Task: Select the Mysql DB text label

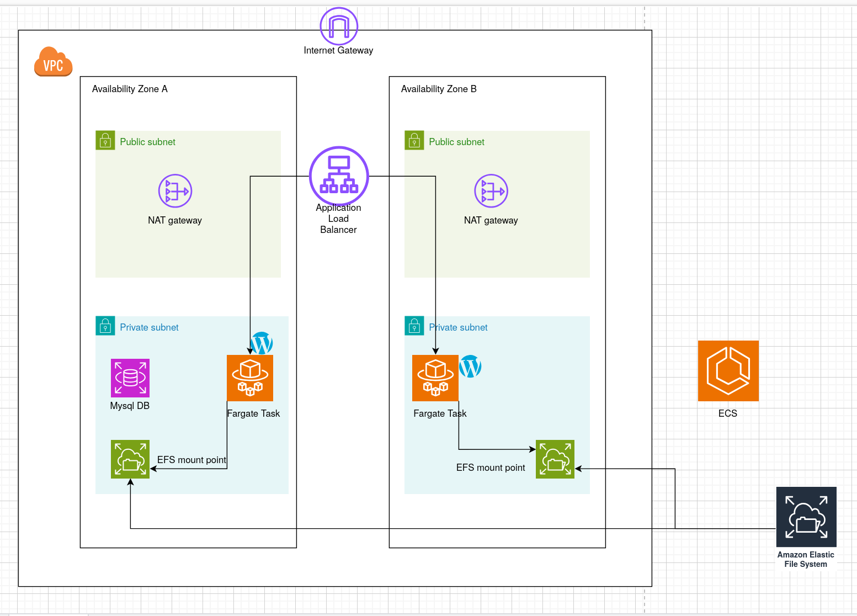Action: click(130, 406)
